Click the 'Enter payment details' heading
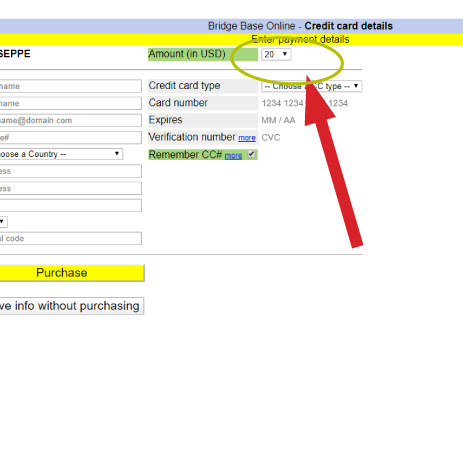This screenshot has width=463, height=463. click(300, 39)
